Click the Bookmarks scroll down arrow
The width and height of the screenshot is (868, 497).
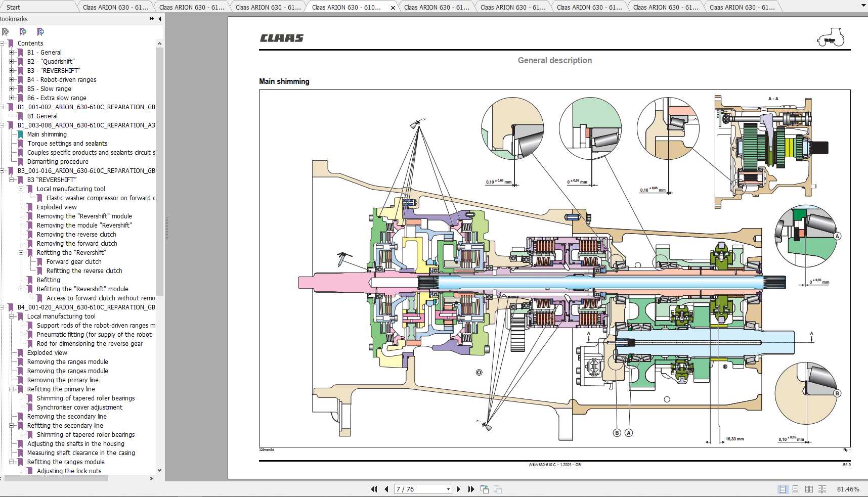[x=159, y=470]
